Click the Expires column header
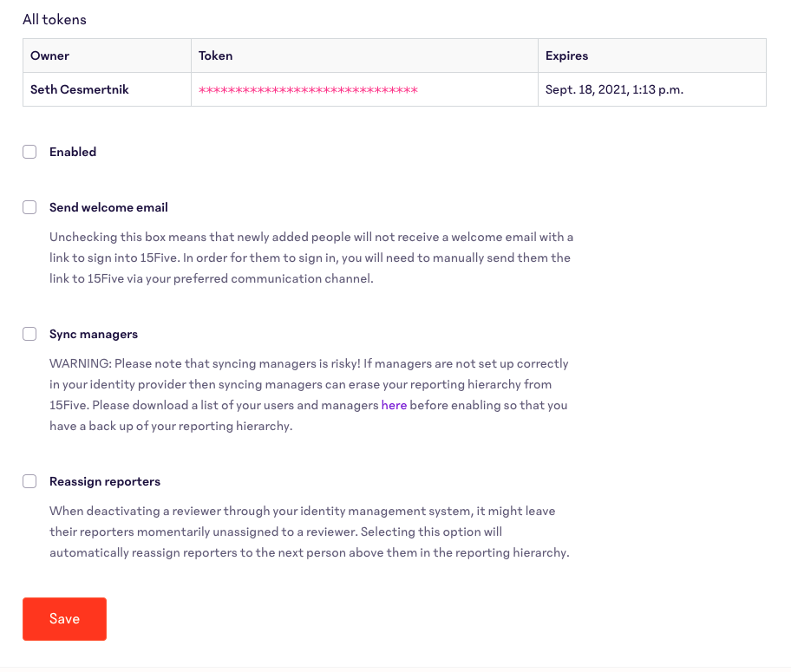791x672 pixels. click(x=567, y=55)
